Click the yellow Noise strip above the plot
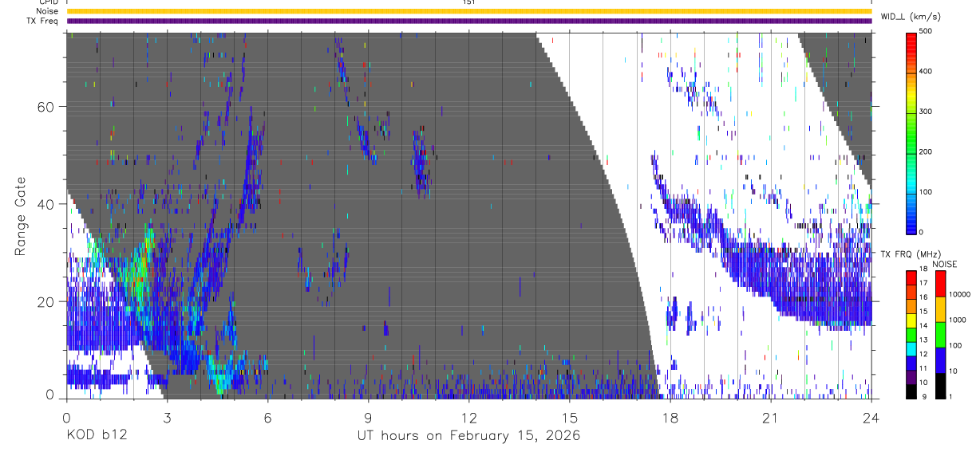Screen dimensions: 980x452 (x=469, y=11)
